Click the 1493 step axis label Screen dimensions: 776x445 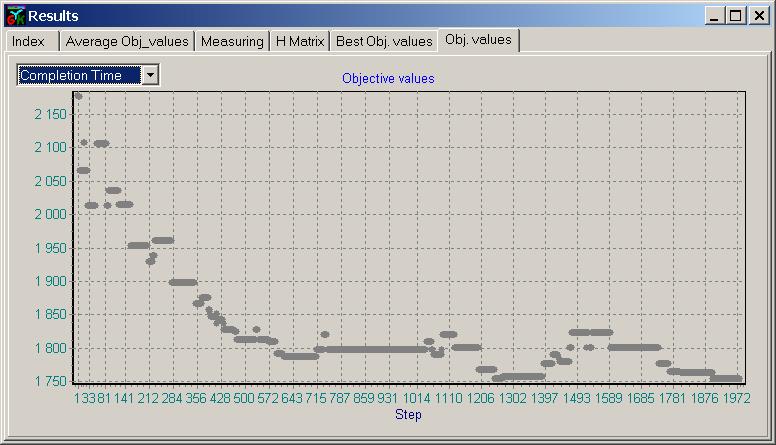pos(576,398)
